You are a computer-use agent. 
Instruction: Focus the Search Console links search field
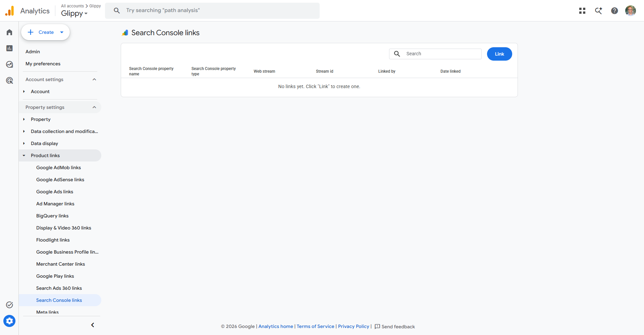tap(435, 54)
